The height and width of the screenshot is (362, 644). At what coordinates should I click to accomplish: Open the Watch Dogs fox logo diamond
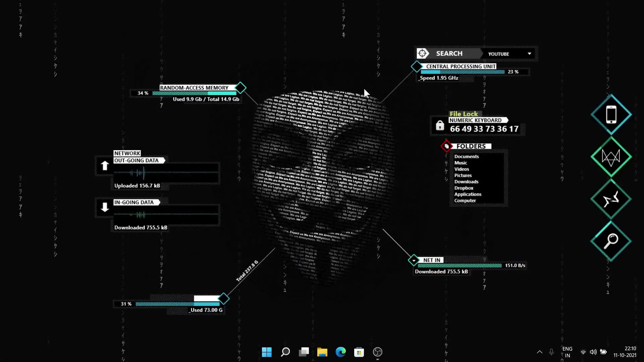(x=611, y=157)
